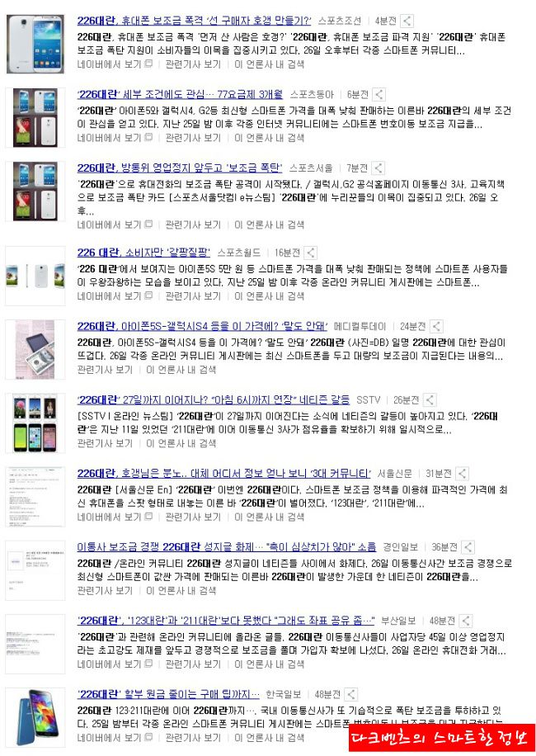Click share icon beside 메디컬투데이 24분전

tap(436, 326)
